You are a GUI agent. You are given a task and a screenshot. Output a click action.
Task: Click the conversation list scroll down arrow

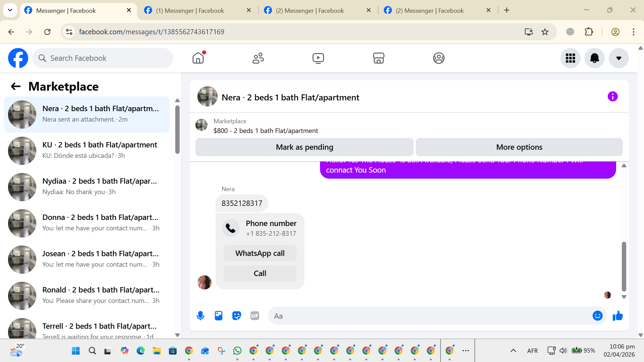(x=178, y=335)
